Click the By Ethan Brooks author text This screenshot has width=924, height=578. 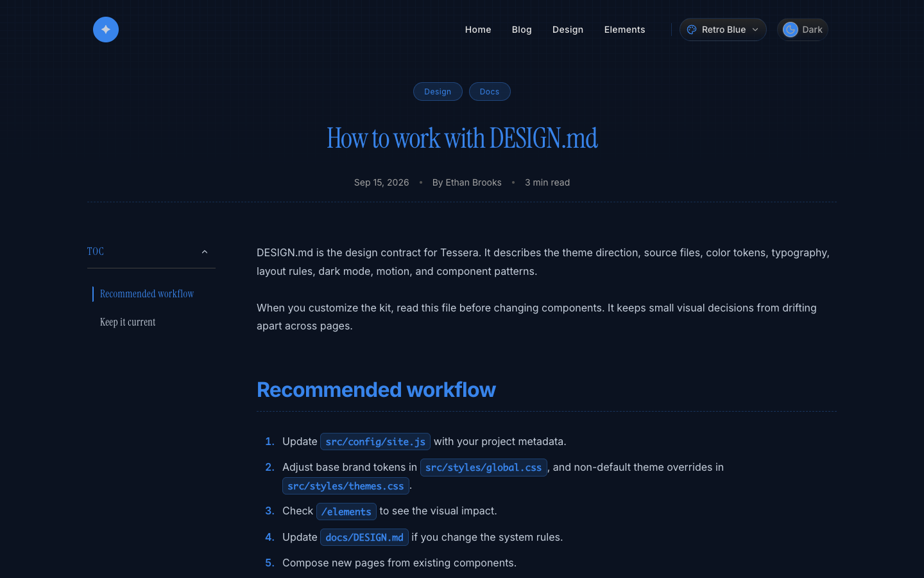467,182
